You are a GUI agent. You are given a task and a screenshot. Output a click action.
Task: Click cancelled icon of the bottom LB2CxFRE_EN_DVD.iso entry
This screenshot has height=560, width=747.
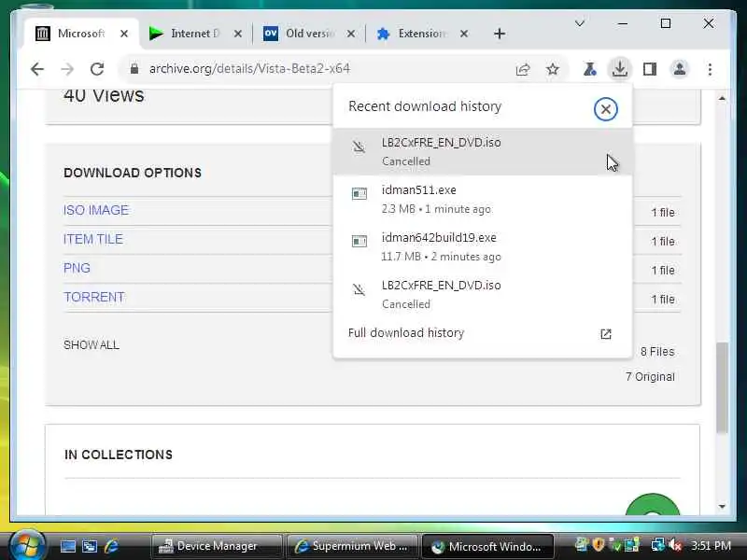(x=359, y=289)
